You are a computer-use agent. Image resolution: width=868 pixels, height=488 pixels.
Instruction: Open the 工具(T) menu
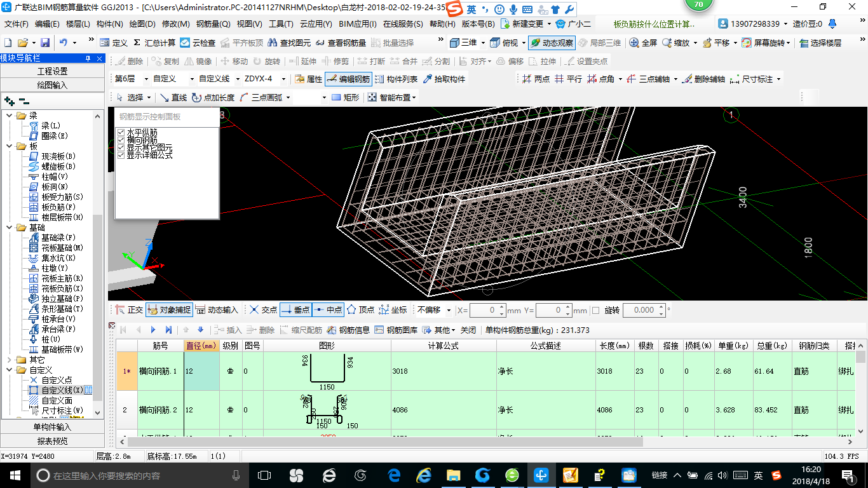click(281, 24)
